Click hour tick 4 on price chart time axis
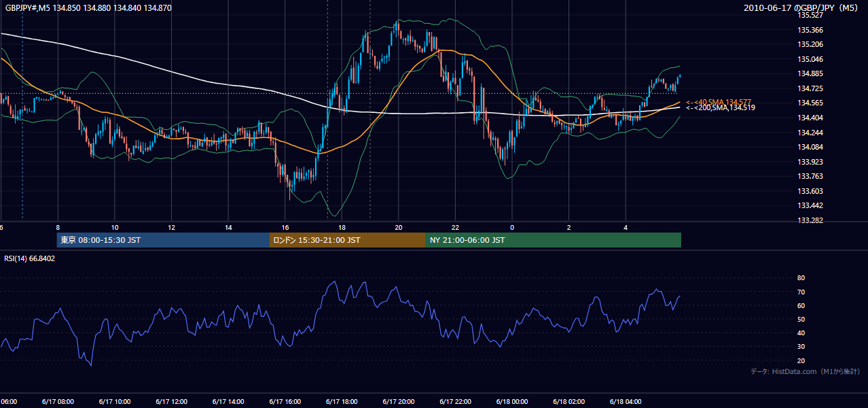 (626, 227)
